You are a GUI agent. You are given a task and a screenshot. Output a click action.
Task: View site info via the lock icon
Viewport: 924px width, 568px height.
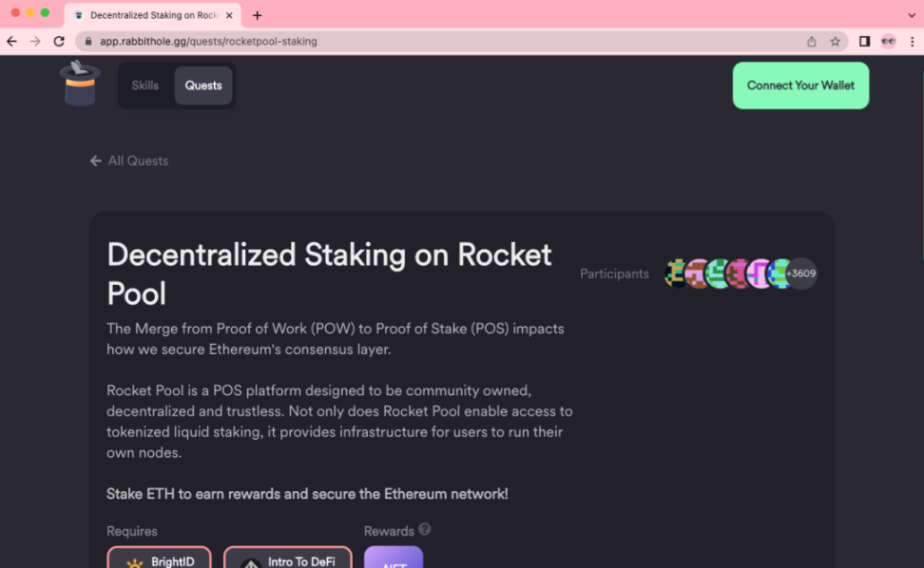(x=88, y=41)
